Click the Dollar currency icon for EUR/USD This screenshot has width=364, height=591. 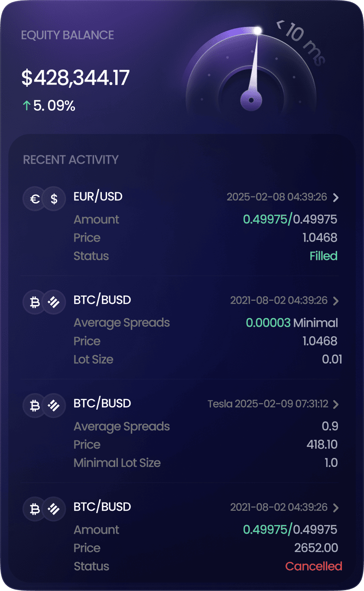pos(54,199)
